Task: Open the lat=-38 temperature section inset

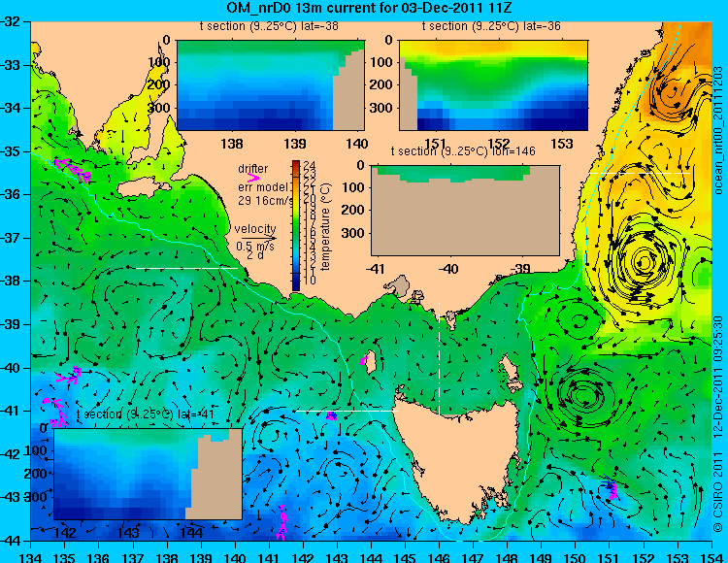Action: pyautogui.click(x=271, y=85)
